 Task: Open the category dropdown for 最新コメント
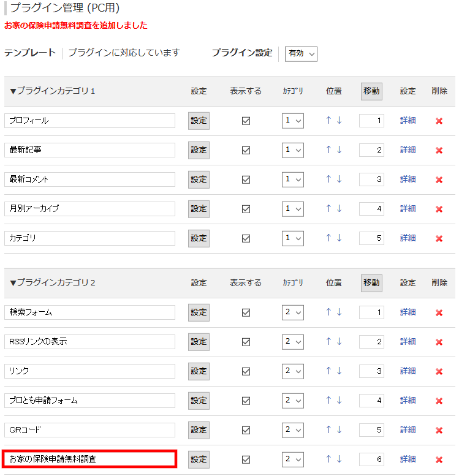293,179
